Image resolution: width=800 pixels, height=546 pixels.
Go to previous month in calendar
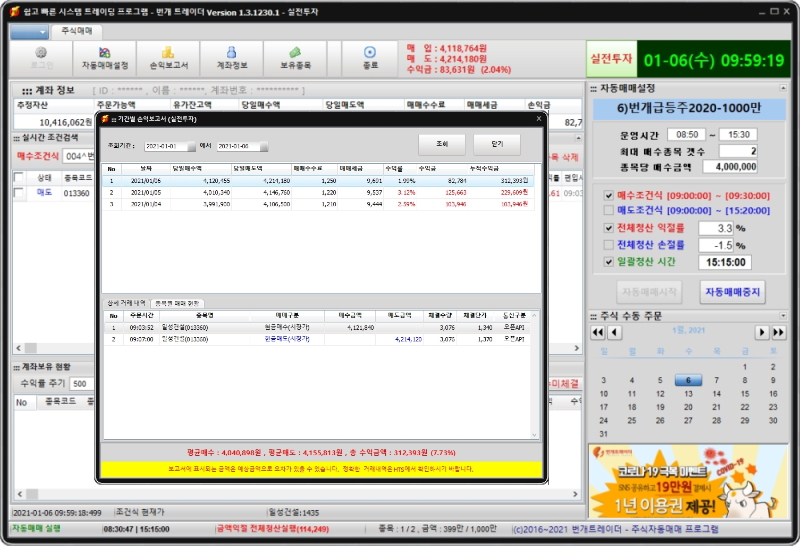point(615,332)
